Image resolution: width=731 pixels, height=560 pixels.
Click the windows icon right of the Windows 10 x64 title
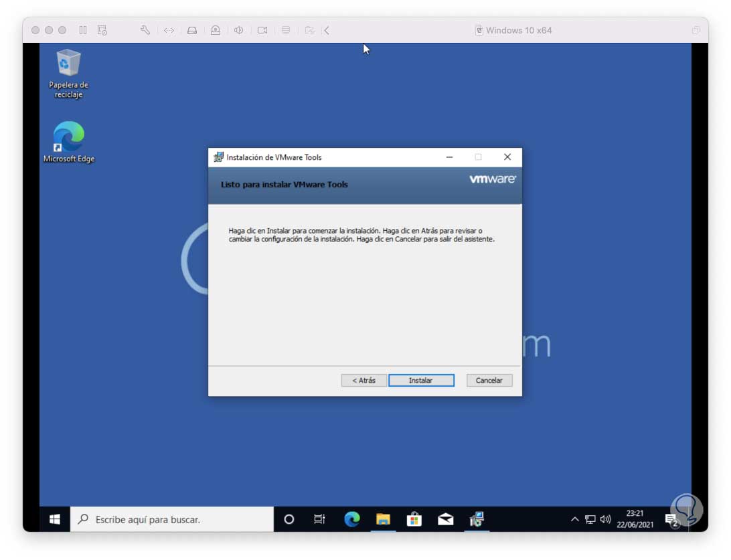[696, 30]
